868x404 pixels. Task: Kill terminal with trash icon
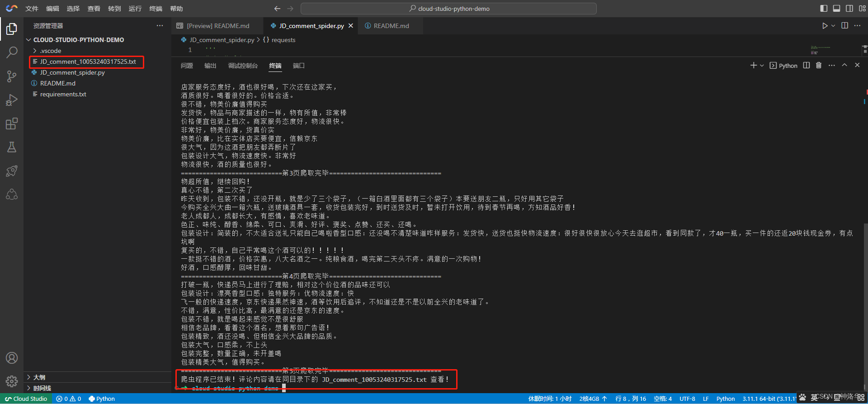tap(819, 66)
